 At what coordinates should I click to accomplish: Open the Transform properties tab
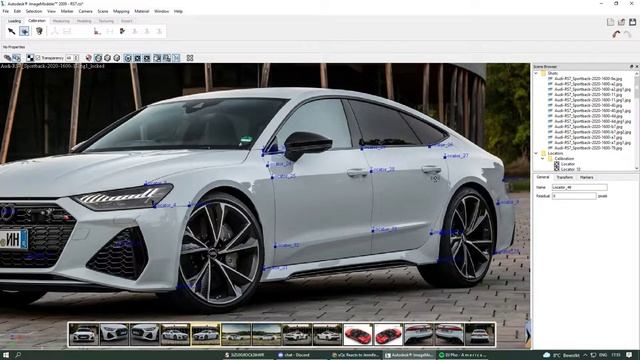[564, 178]
